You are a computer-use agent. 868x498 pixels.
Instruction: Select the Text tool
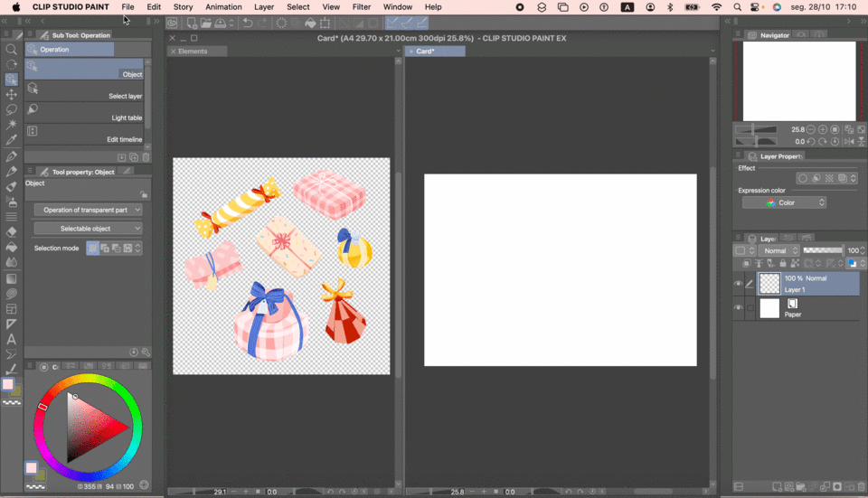[x=11, y=339]
